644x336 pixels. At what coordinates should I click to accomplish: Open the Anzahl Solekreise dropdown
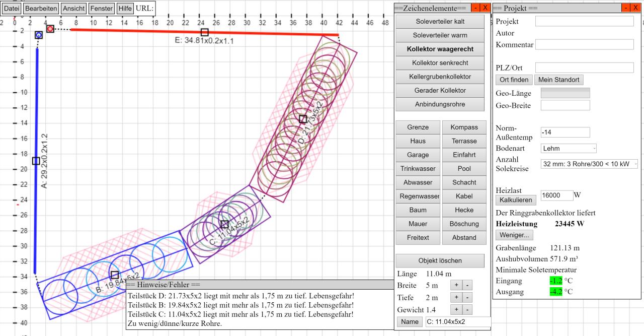[589, 164]
